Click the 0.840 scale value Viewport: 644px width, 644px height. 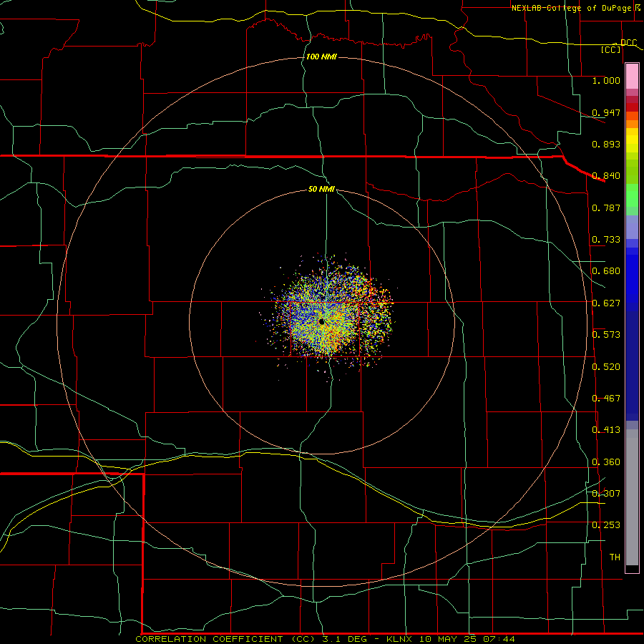point(606,176)
